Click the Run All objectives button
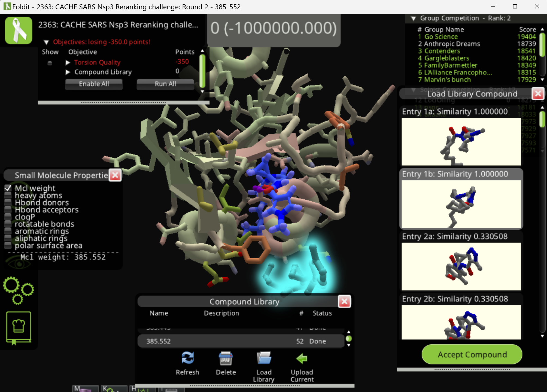Image resolution: width=547 pixels, height=392 pixels. point(165,84)
